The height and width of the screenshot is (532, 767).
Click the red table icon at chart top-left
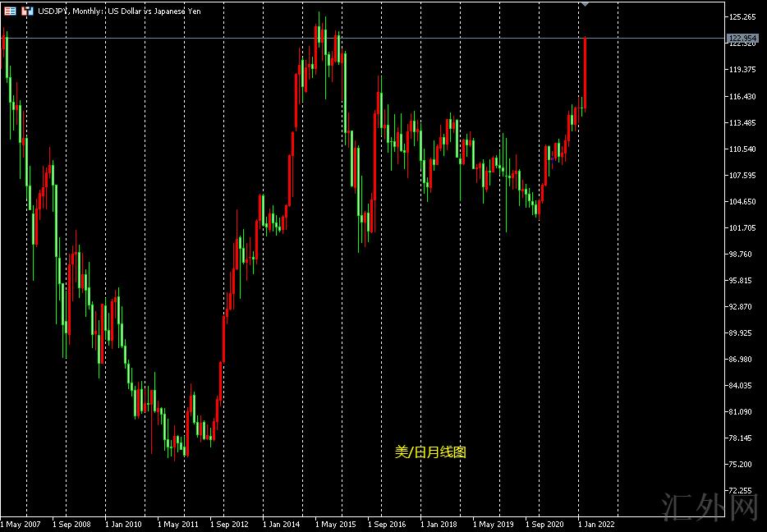point(10,11)
